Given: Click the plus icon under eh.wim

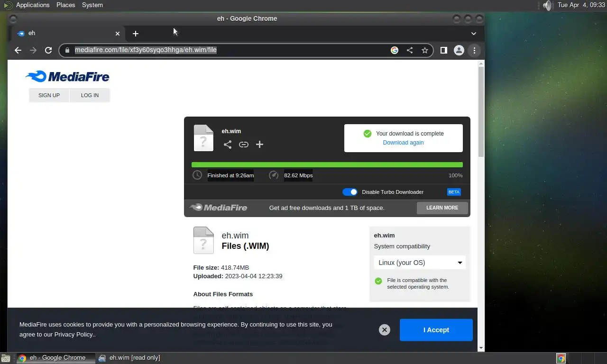Looking at the screenshot, I should pyautogui.click(x=259, y=145).
